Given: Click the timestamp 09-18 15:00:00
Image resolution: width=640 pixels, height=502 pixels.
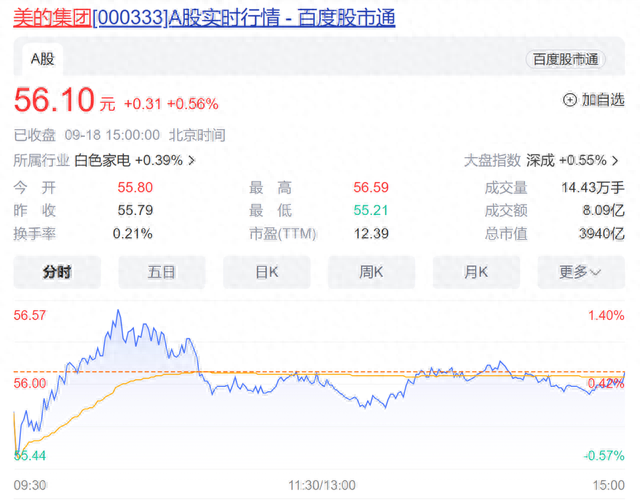Looking at the screenshot, I should point(112,135).
